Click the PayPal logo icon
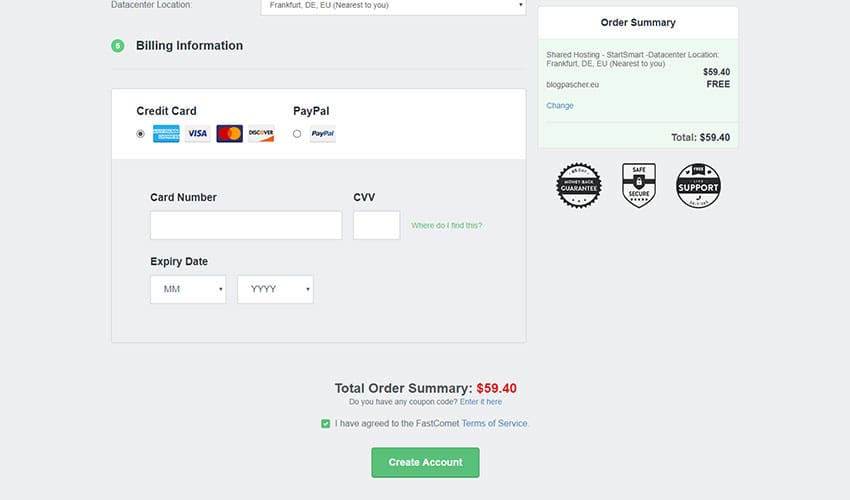850x500 pixels. [322, 134]
